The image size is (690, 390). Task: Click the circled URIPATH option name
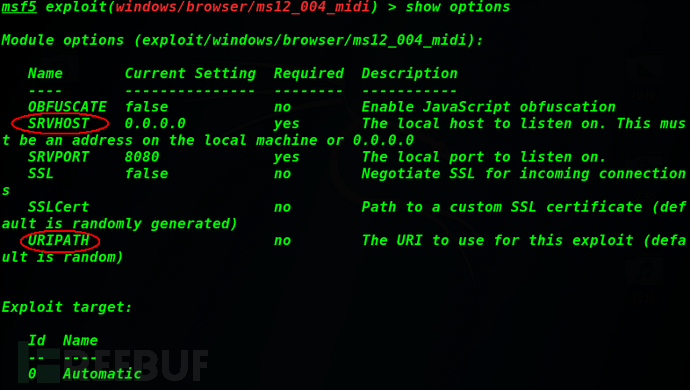point(59,240)
